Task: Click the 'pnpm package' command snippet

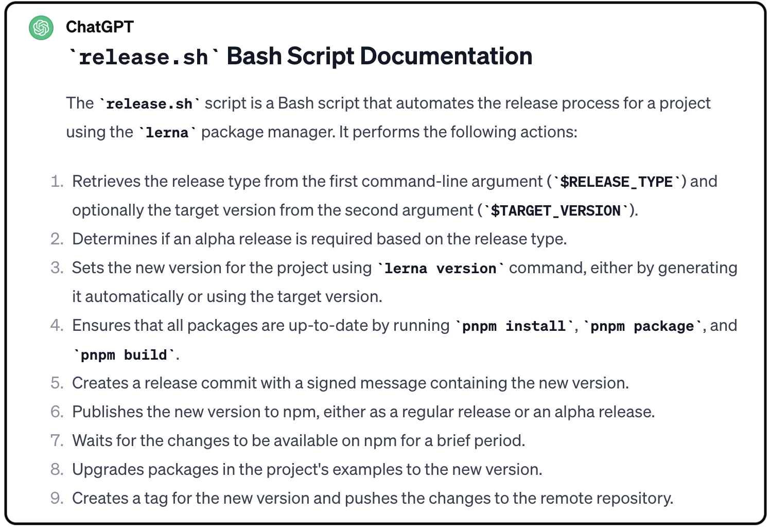Action: pyautogui.click(x=642, y=326)
